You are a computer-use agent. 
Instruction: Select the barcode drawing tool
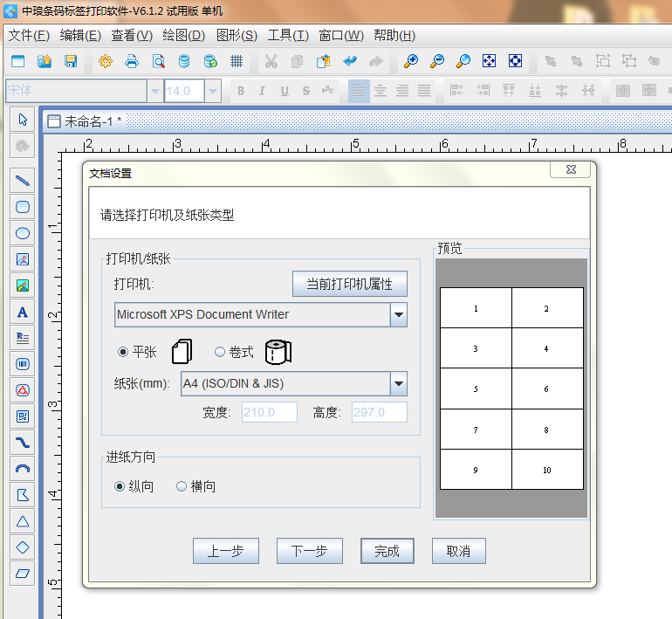[x=23, y=364]
